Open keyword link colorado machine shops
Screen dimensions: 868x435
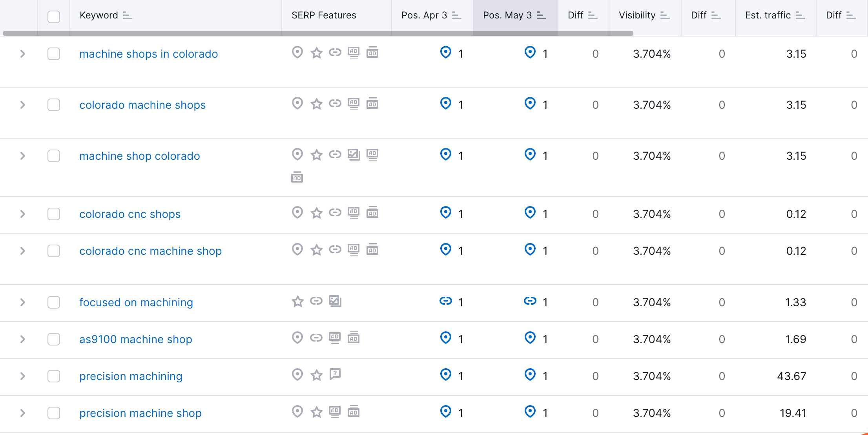pos(142,105)
